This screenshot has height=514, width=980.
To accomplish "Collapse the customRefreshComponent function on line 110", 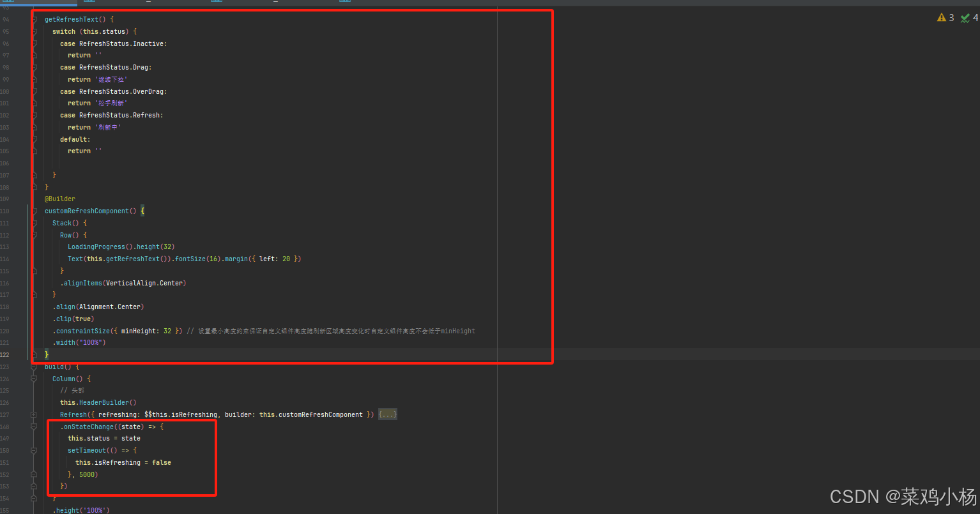I will [x=34, y=211].
